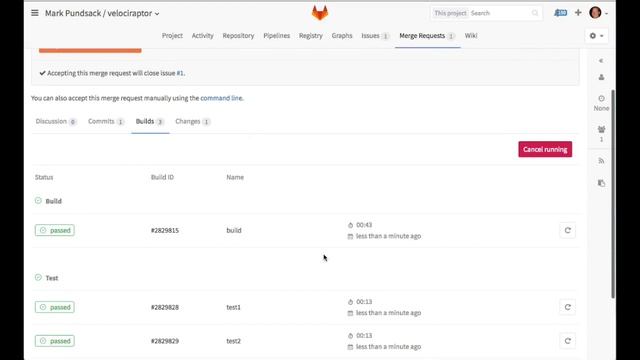Viewport: 640px width, 360px height.
Task: Click the copy reference icon in sidebar
Action: (601, 183)
